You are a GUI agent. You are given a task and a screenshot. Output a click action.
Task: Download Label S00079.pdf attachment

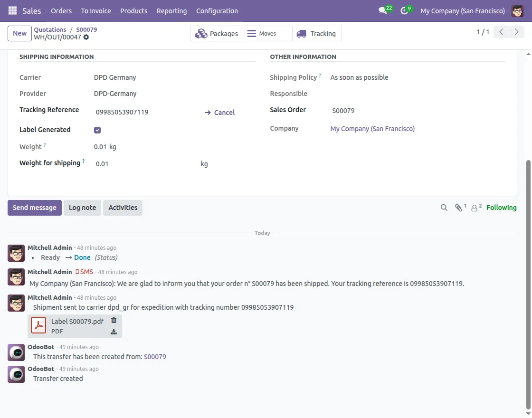pos(114,332)
